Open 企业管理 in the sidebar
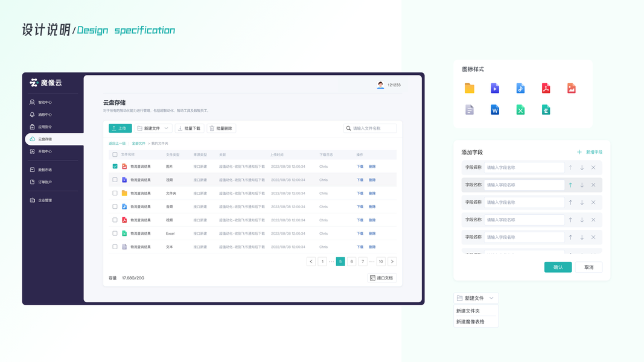This screenshot has height=362, width=644. pos(40,200)
